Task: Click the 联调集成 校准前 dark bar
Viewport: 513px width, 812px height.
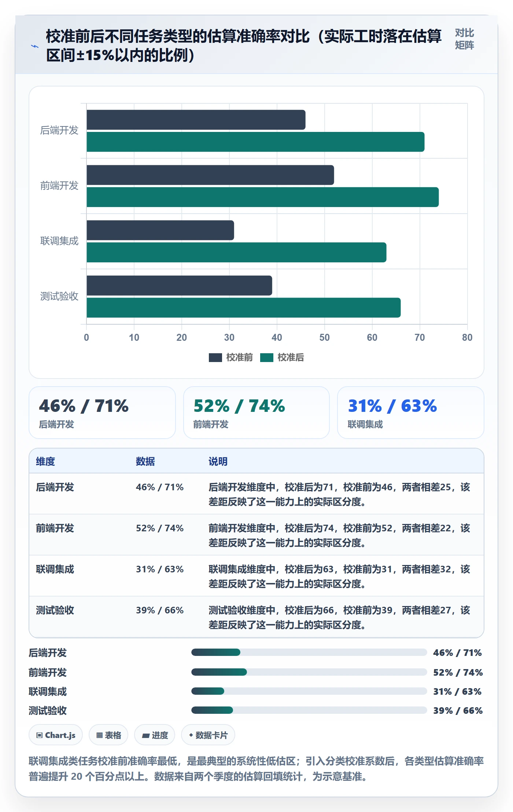Action: 160,230
